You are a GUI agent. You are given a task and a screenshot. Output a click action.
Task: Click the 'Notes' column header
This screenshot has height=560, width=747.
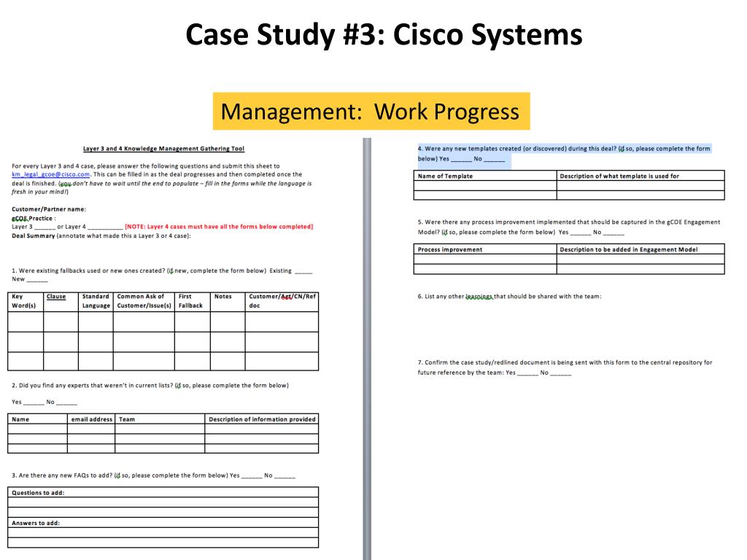pos(228,301)
